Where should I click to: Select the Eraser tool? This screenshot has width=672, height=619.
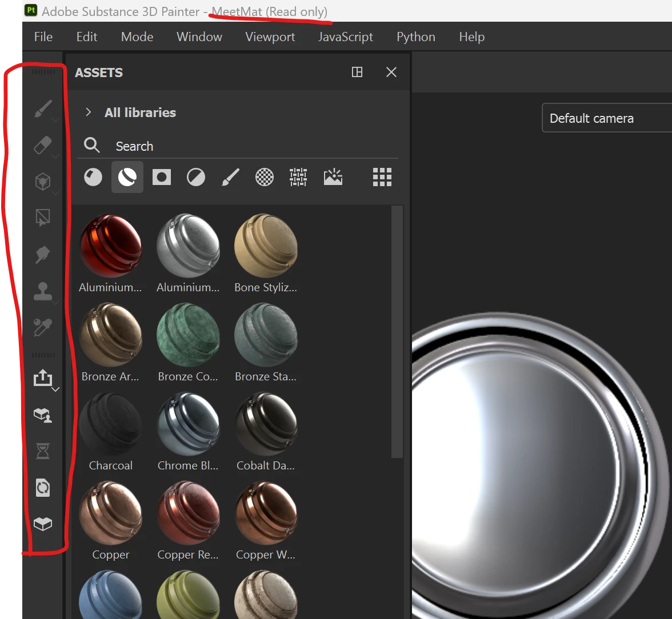(43, 145)
